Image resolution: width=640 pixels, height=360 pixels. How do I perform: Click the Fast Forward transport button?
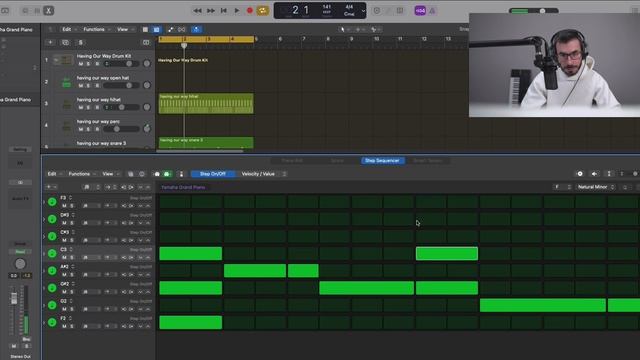(211, 11)
